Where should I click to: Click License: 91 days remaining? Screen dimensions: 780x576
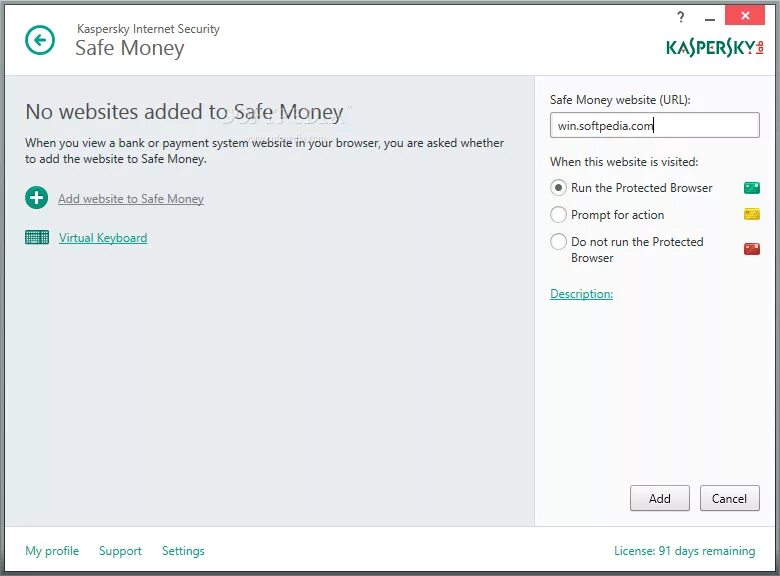[x=684, y=551]
